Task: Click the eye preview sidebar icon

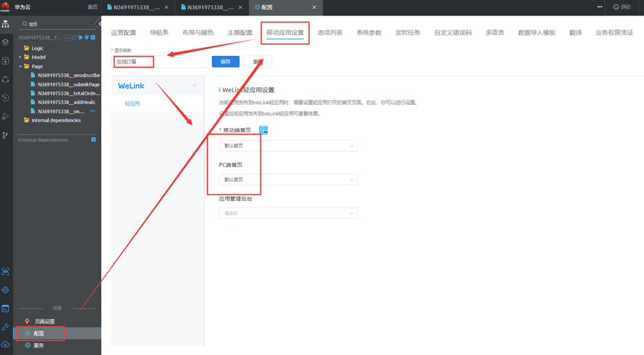Action: [x=5, y=272]
